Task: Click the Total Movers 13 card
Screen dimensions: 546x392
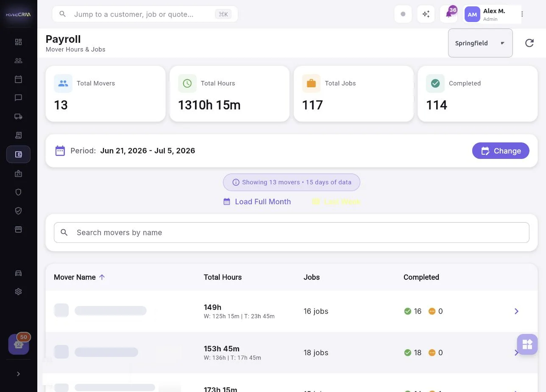Action: click(x=106, y=94)
